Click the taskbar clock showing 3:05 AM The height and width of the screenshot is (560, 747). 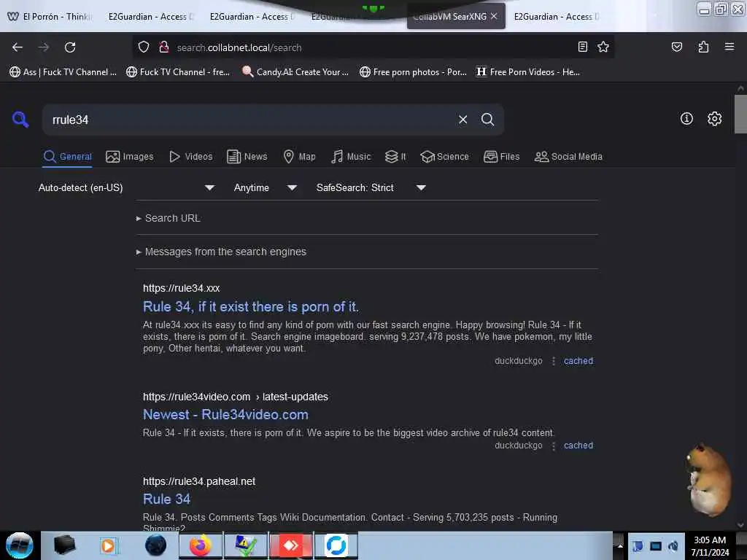710,546
